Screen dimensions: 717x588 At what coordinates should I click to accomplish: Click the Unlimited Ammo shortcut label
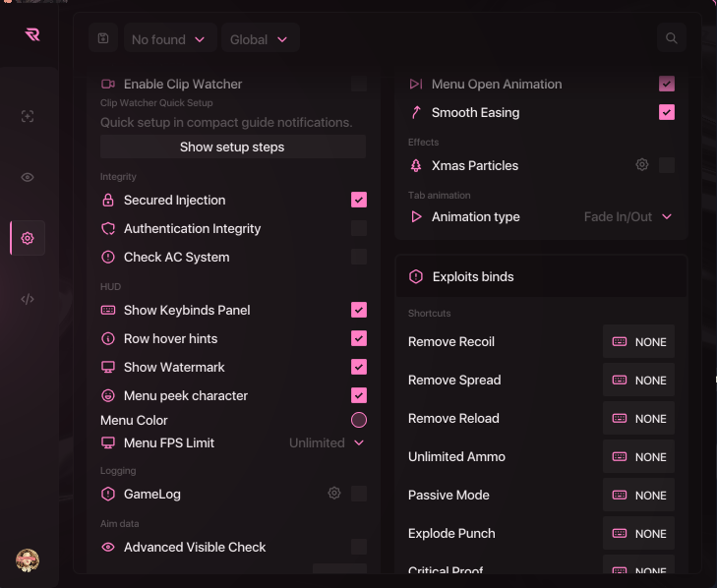[x=456, y=457]
